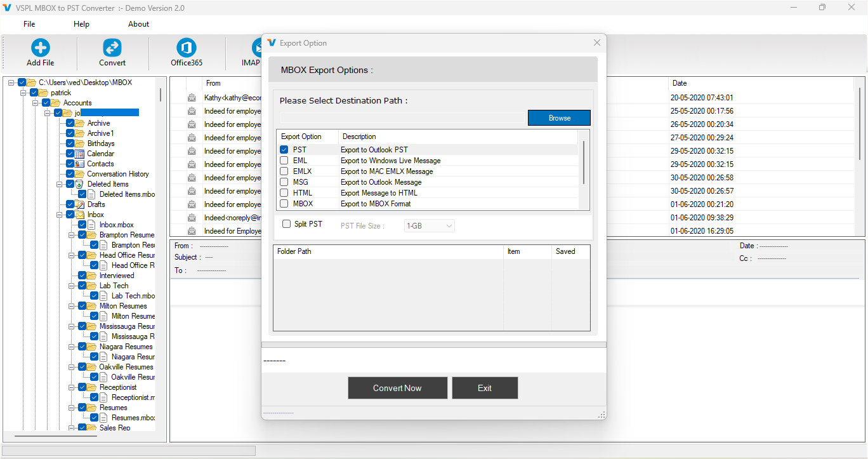Image resolution: width=868 pixels, height=459 pixels.
Task: Click the Interviewed folder icon
Action: (x=91, y=276)
